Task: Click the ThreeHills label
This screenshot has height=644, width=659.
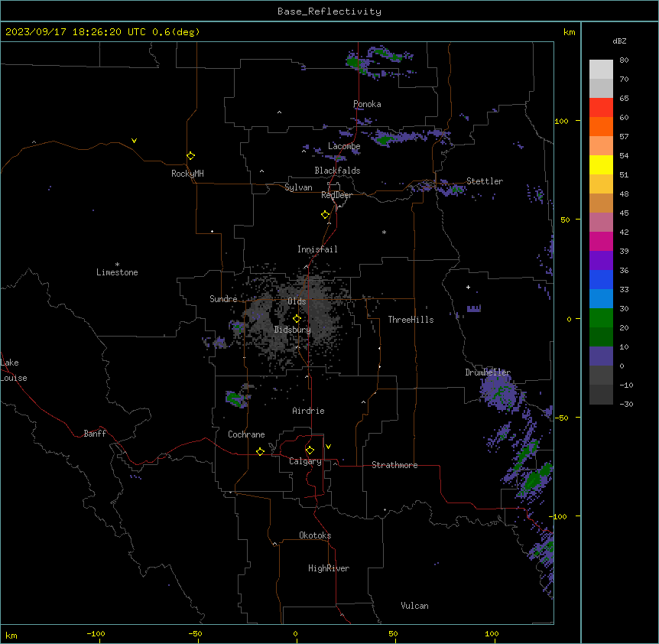Action: coord(411,320)
